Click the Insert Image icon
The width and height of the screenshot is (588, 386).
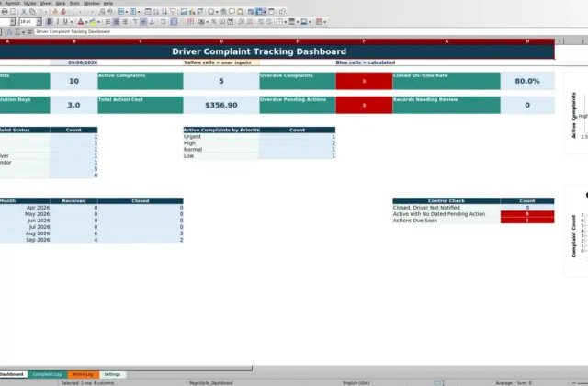coord(184,12)
